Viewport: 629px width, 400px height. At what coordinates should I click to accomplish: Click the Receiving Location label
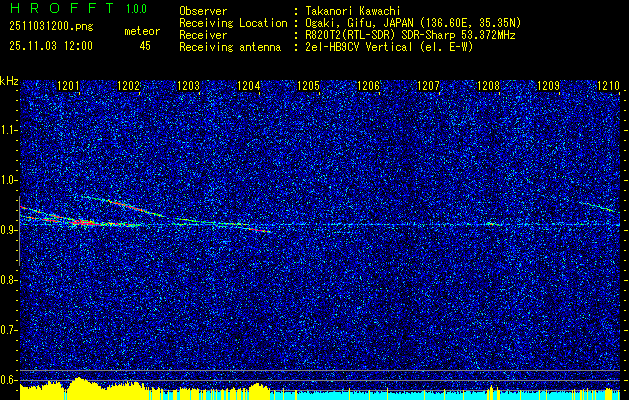tap(233, 23)
